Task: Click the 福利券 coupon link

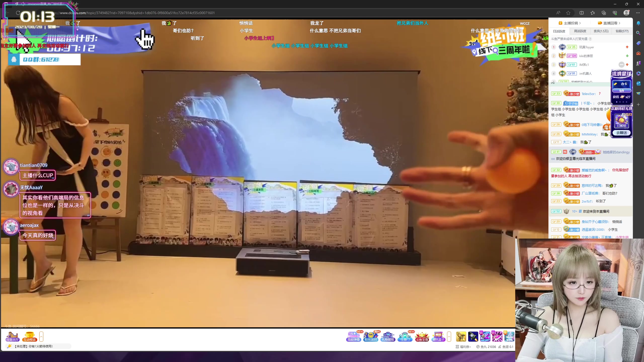Action: tap(465, 347)
